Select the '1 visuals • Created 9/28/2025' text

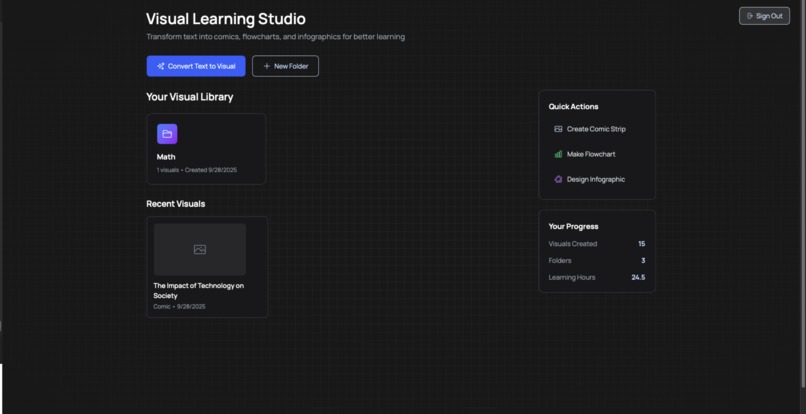point(197,170)
